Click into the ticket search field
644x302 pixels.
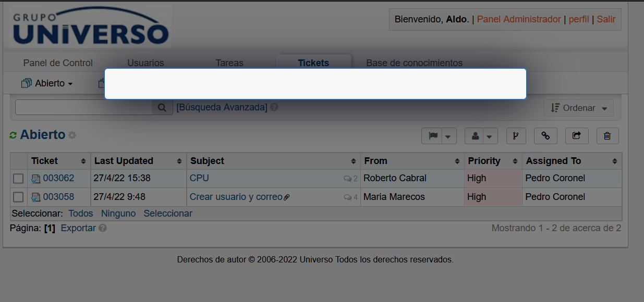[83, 108]
